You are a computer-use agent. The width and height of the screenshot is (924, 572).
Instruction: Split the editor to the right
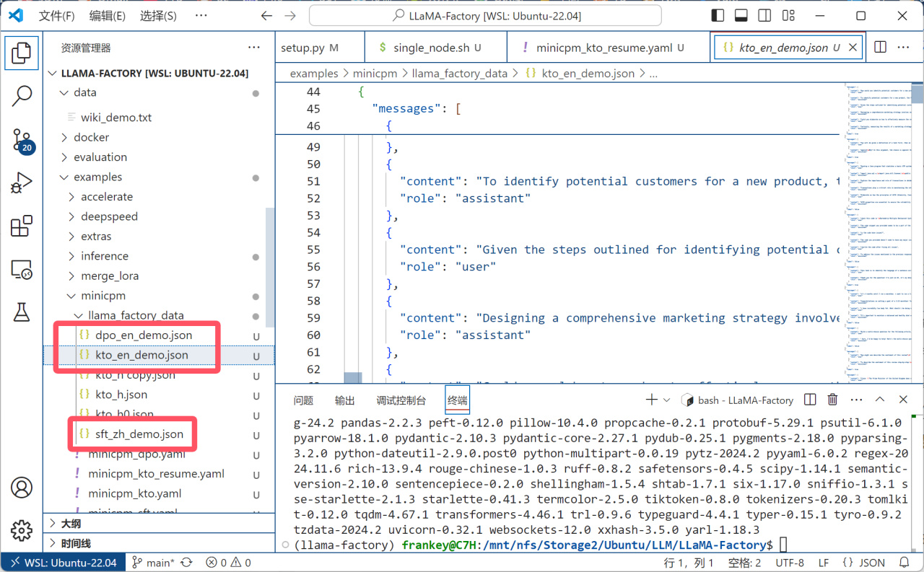tap(880, 47)
